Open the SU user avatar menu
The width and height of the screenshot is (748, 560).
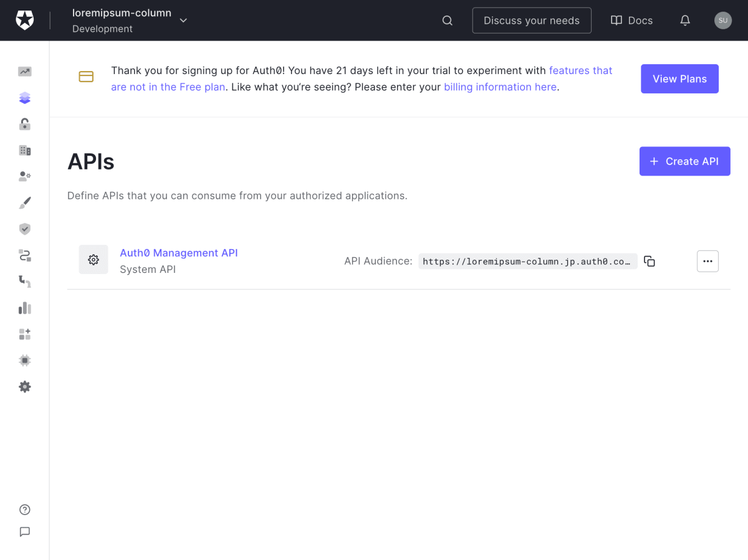click(x=723, y=21)
